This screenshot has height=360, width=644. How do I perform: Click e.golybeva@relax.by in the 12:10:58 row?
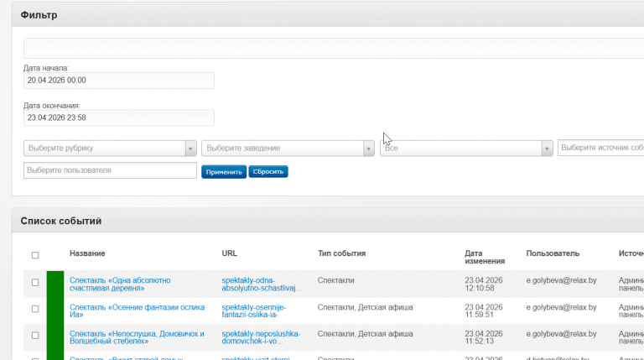click(561, 280)
